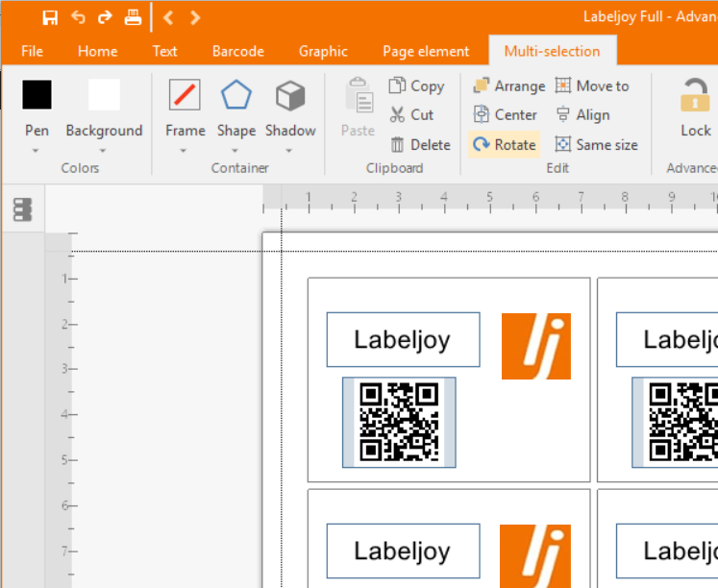Expand the Background color dropdown arrow
Image resolution: width=718 pixels, height=588 pixels.
pos(103,151)
